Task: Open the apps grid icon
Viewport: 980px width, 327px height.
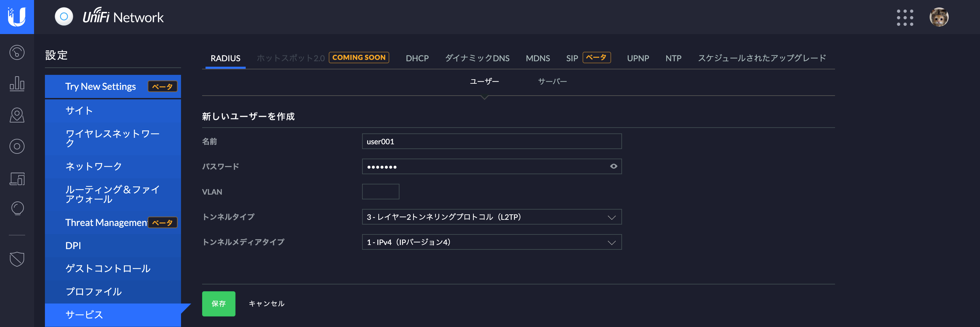Action: tap(905, 17)
